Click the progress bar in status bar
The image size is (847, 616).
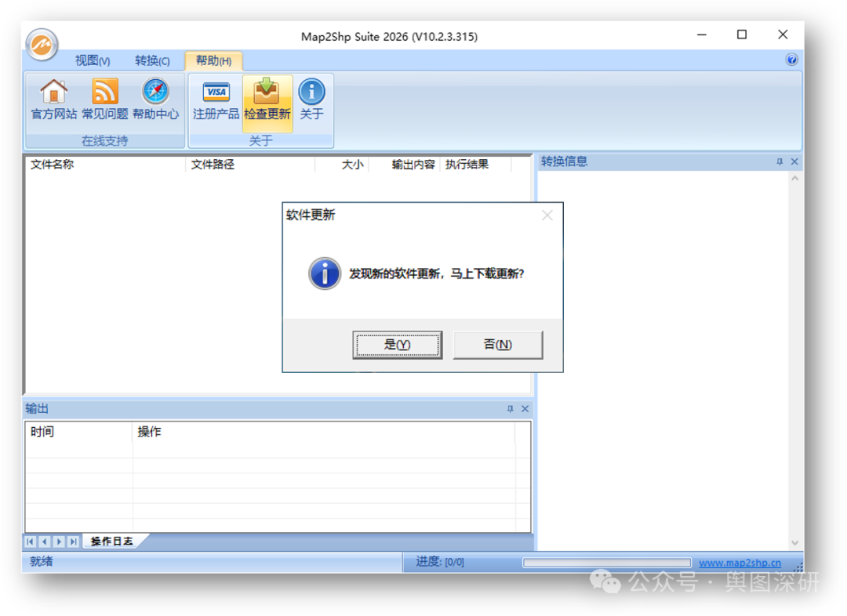click(606, 563)
